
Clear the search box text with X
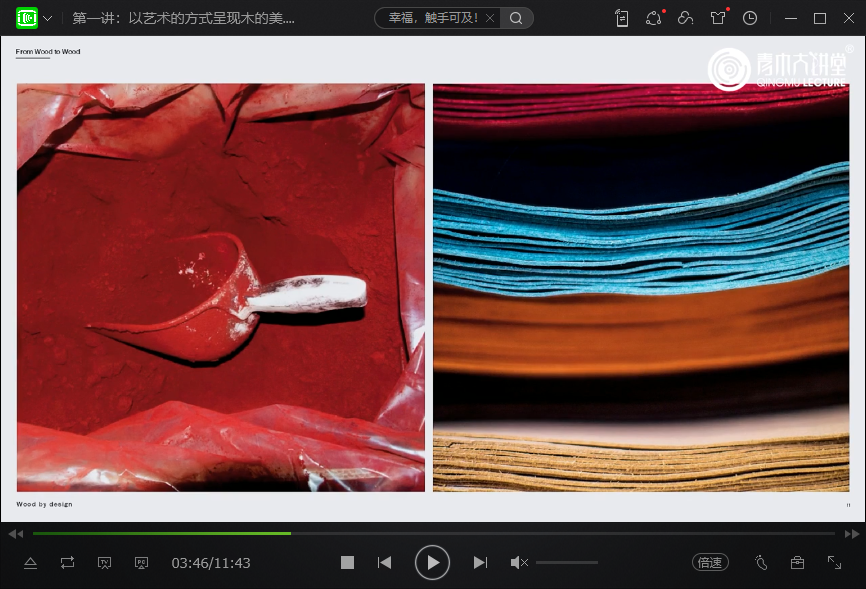[490, 18]
